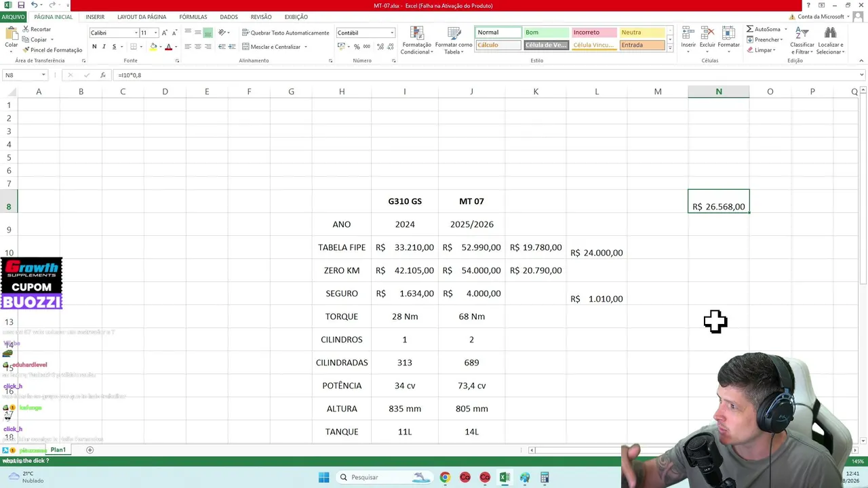
Task: Toggle italic formatting (I)
Action: pos(104,47)
